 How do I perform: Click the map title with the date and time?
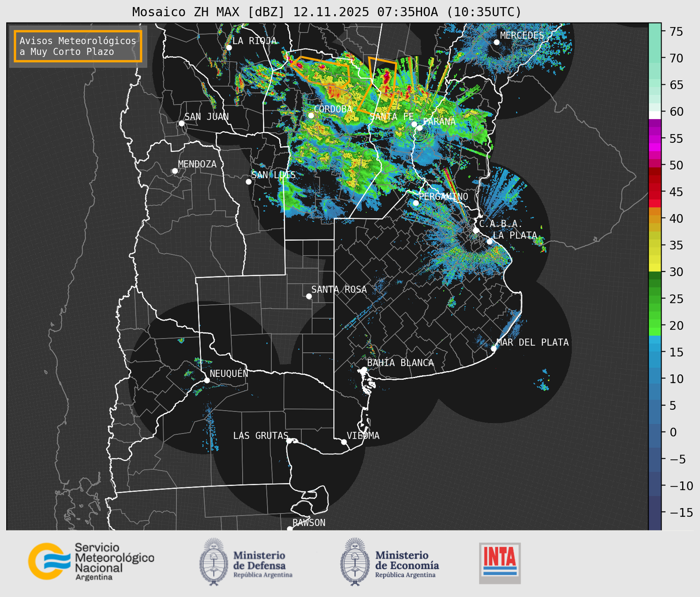[x=327, y=12]
